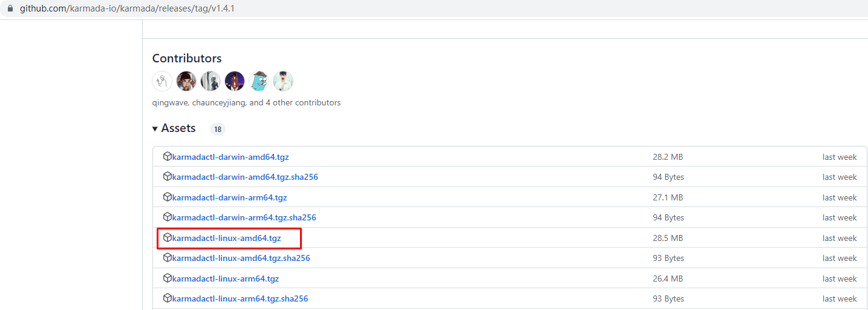Click the lock icon in address bar
The width and height of the screenshot is (868, 310).
click(10, 9)
